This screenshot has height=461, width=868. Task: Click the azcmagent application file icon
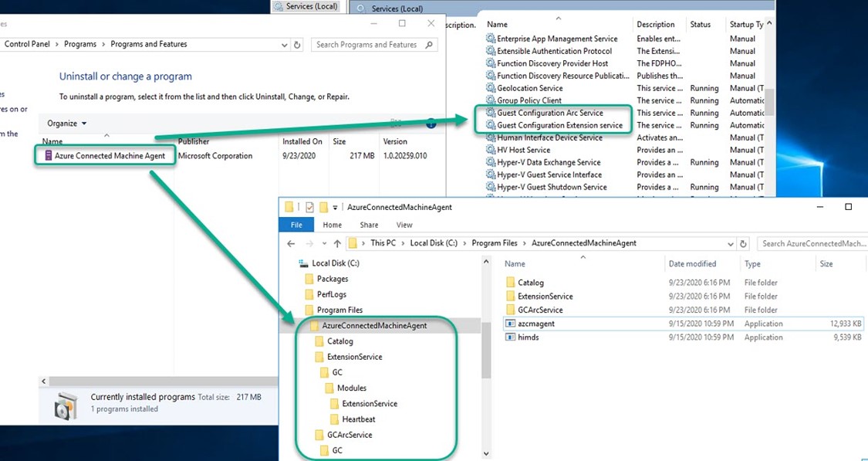click(x=510, y=324)
